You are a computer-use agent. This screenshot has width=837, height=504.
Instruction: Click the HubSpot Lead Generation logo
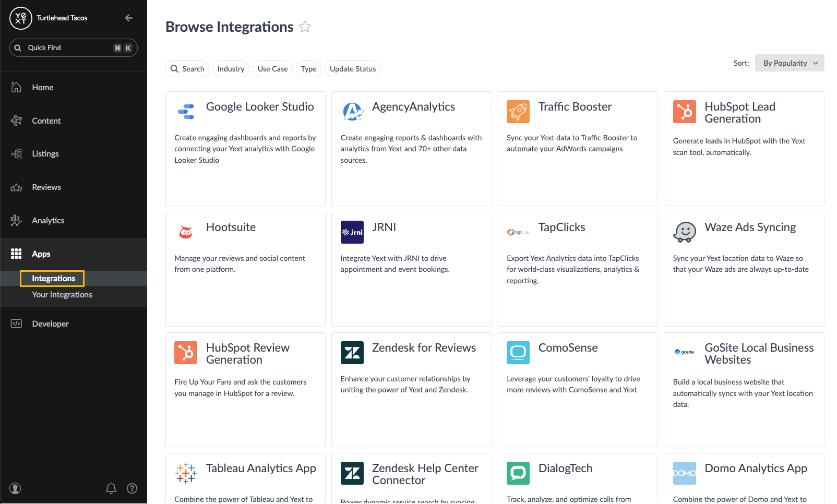[685, 112]
